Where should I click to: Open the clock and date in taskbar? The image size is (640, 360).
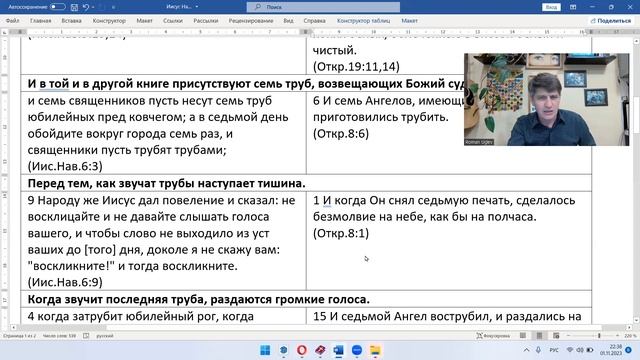611,350
